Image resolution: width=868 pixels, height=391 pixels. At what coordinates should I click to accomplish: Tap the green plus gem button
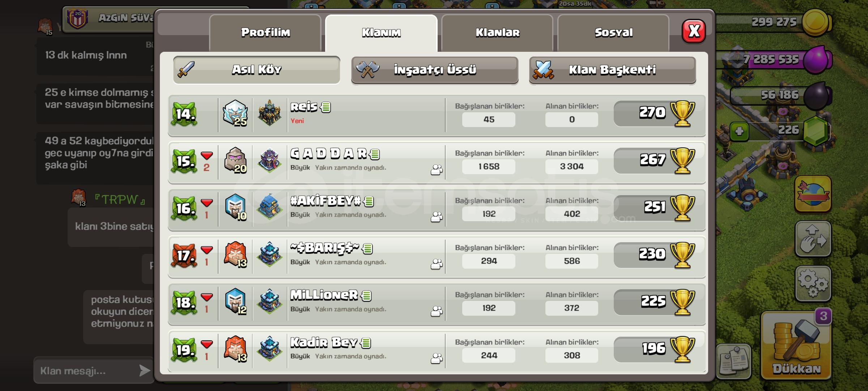point(739,131)
